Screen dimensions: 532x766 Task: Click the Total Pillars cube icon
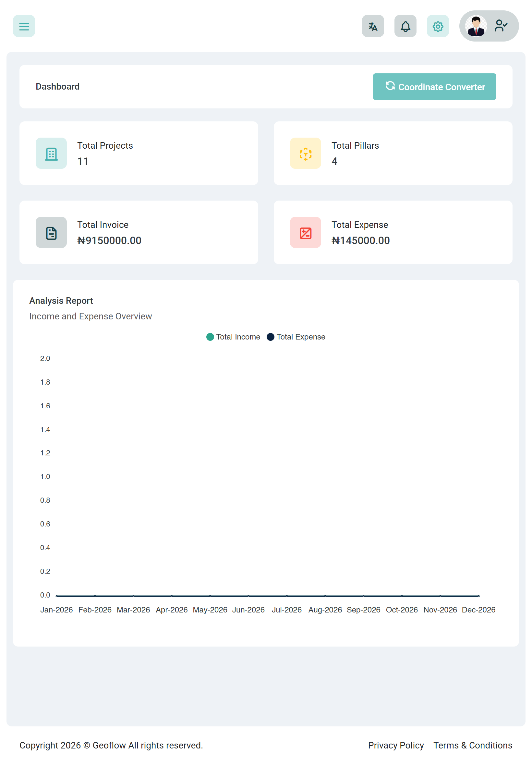click(305, 154)
